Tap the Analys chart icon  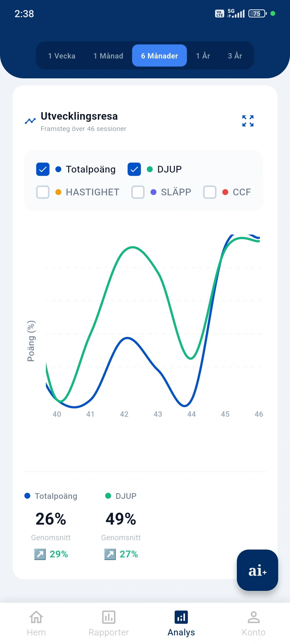(x=181, y=617)
